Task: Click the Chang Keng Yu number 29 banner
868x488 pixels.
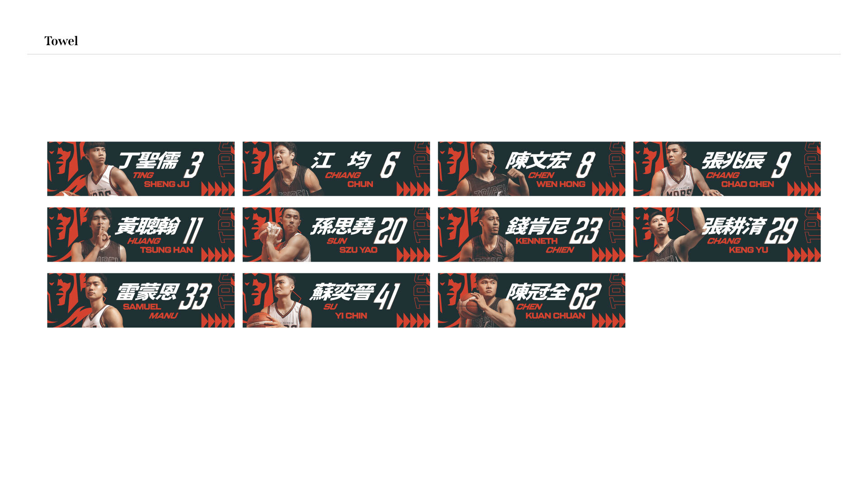Action: pos(726,235)
